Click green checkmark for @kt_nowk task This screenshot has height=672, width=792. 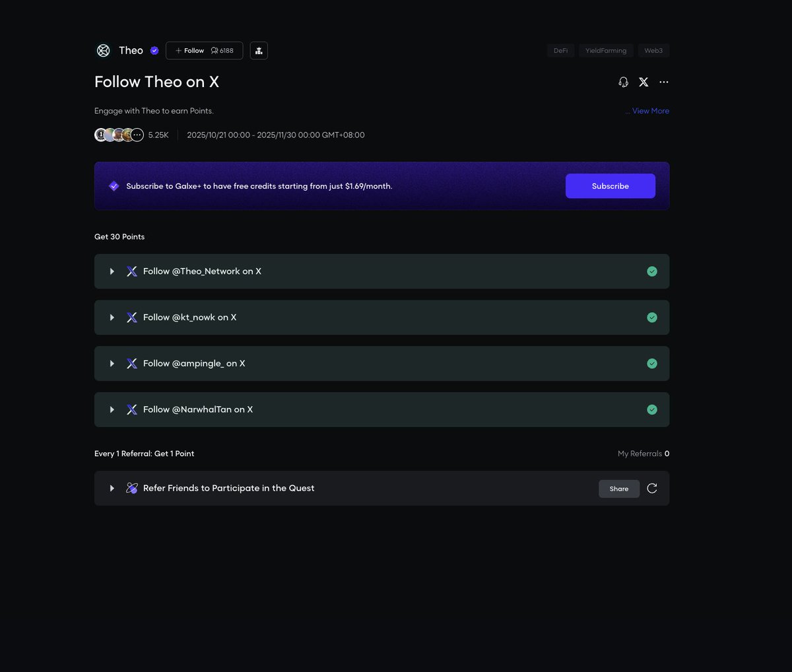[x=652, y=318]
